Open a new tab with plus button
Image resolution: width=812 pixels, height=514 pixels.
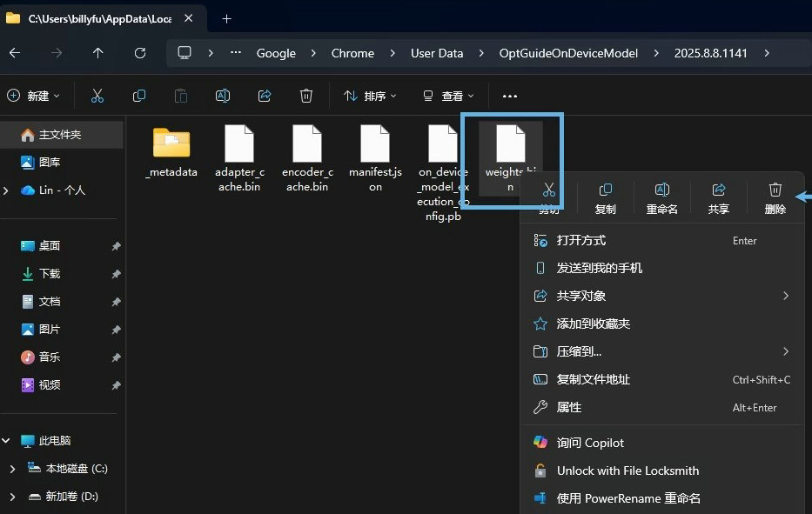(x=226, y=18)
